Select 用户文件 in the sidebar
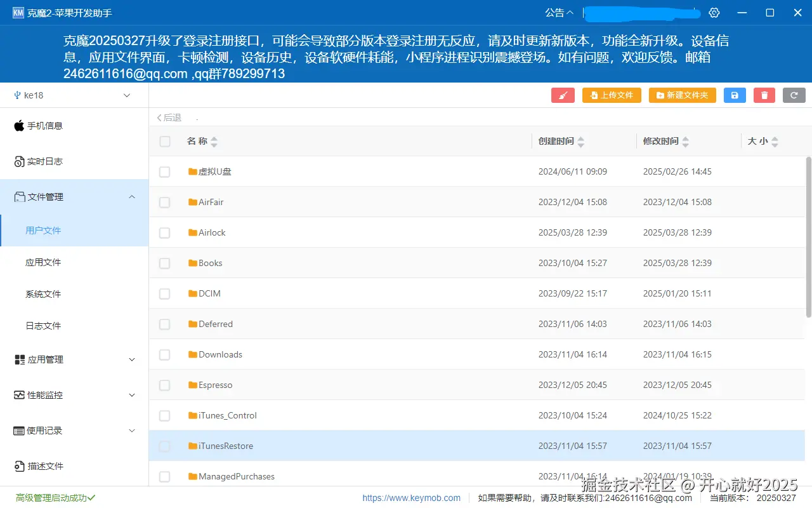This screenshot has height=508, width=812. point(74,231)
